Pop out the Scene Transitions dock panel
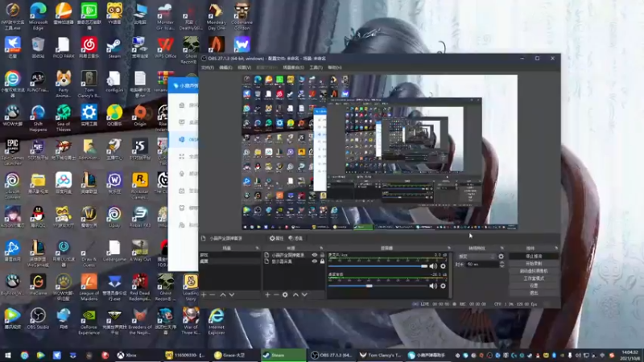The height and width of the screenshot is (362, 644). coord(502,248)
